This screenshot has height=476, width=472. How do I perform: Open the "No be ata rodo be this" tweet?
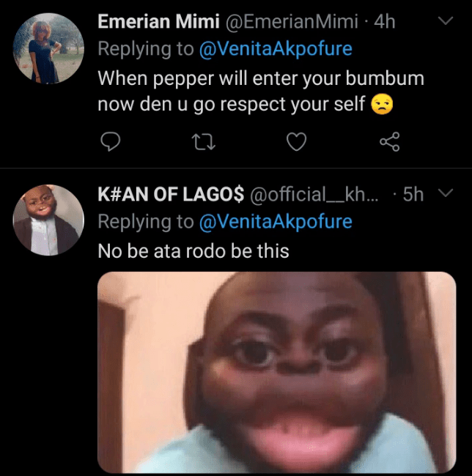(193, 251)
